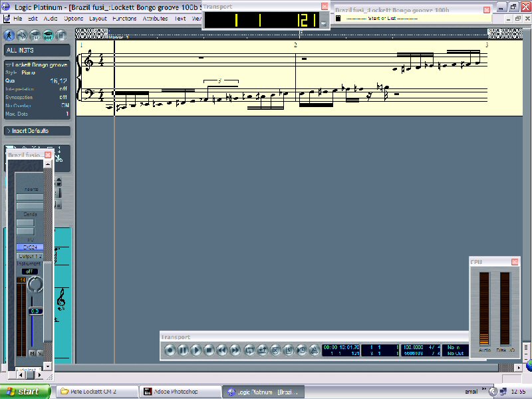Click the running man Catch icon
Image resolution: width=532 pixels, height=399 pixels.
(x=9, y=35)
